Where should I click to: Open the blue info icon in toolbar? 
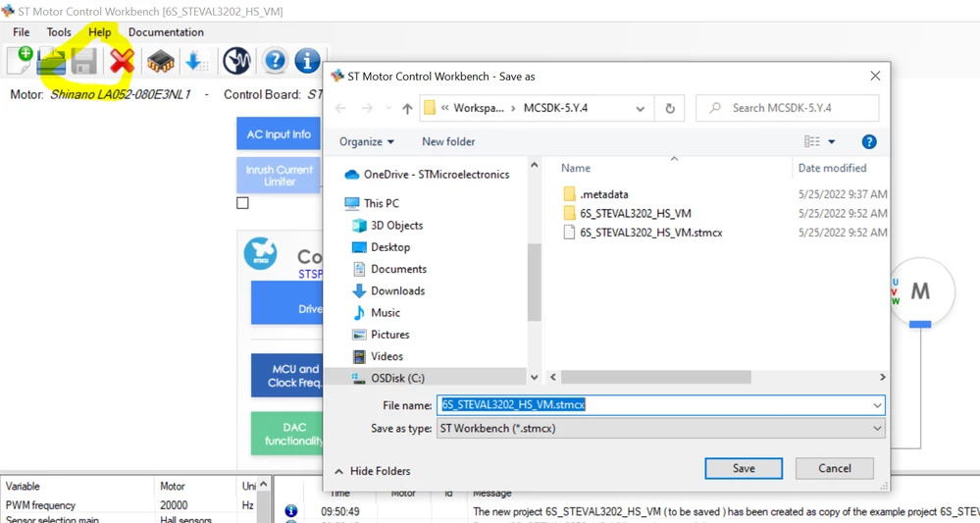(307, 61)
